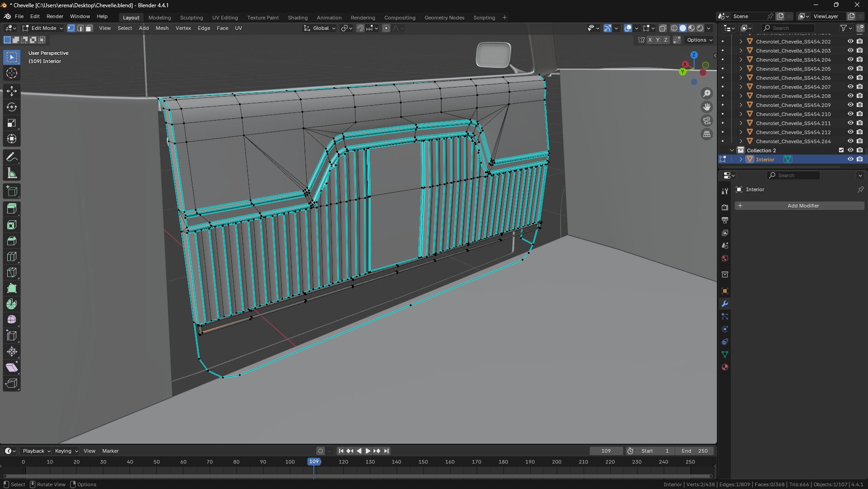Select the Knife tool
868x489 pixels.
pyautogui.click(x=12, y=272)
